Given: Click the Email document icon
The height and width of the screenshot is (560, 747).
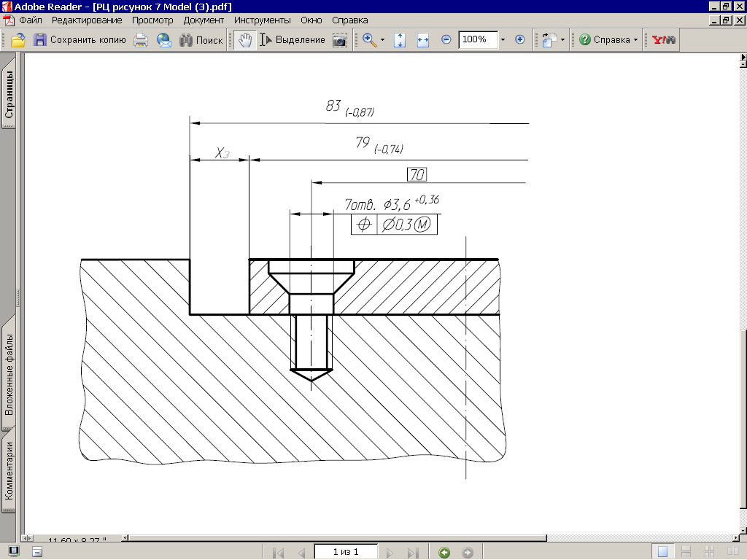Looking at the screenshot, I should [164, 40].
